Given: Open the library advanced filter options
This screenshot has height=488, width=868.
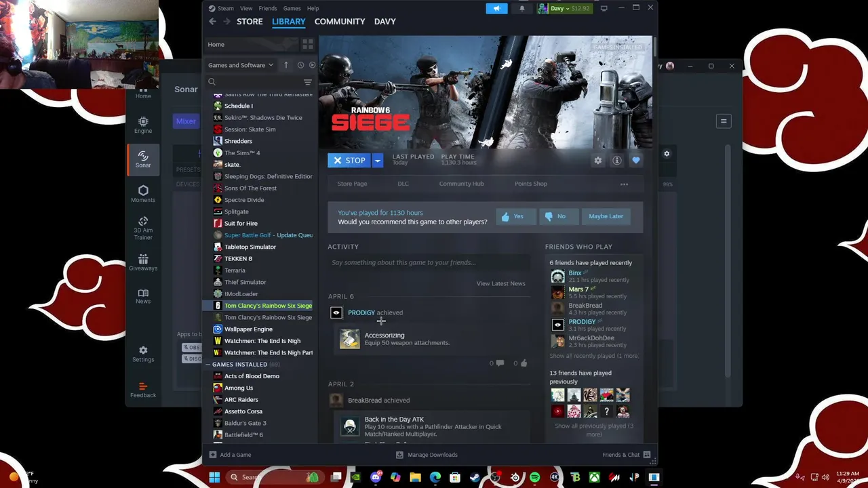Looking at the screenshot, I should 308,82.
